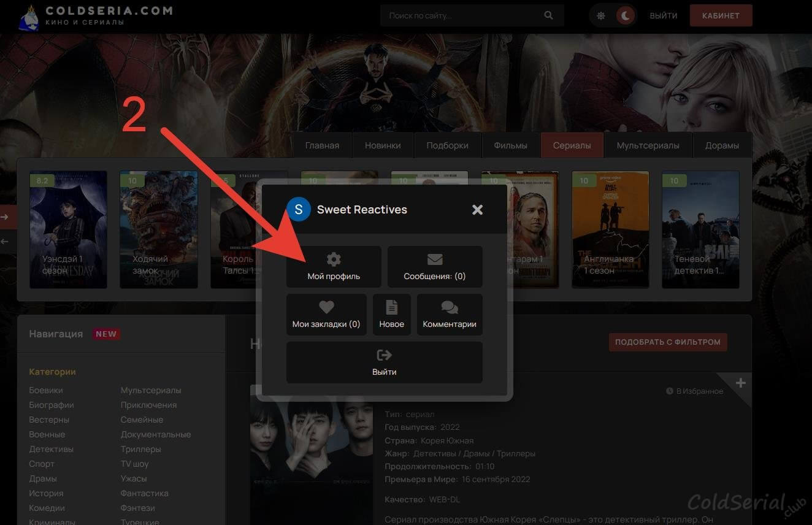
Task: Click ПОДОБРАТЬ С ФИЛЬТРОМ button
Action: coord(668,342)
